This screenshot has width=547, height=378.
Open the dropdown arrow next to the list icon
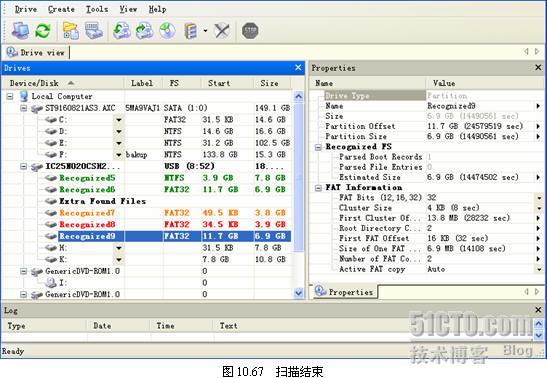click(x=205, y=31)
